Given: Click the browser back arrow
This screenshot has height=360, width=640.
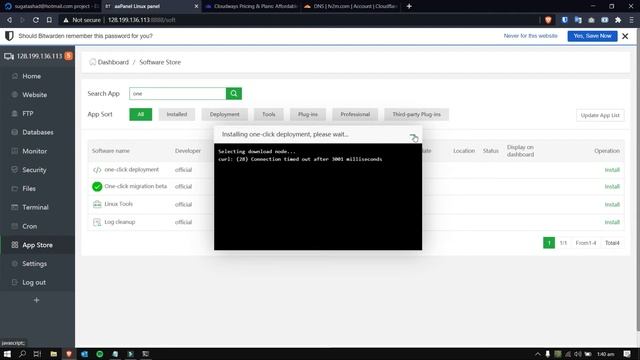Looking at the screenshot, I should [x=9, y=20].
